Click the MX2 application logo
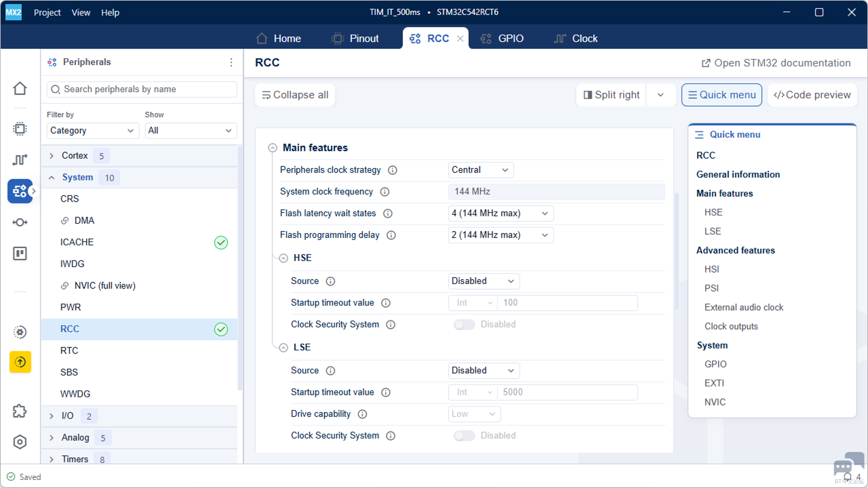 point(13,12)
